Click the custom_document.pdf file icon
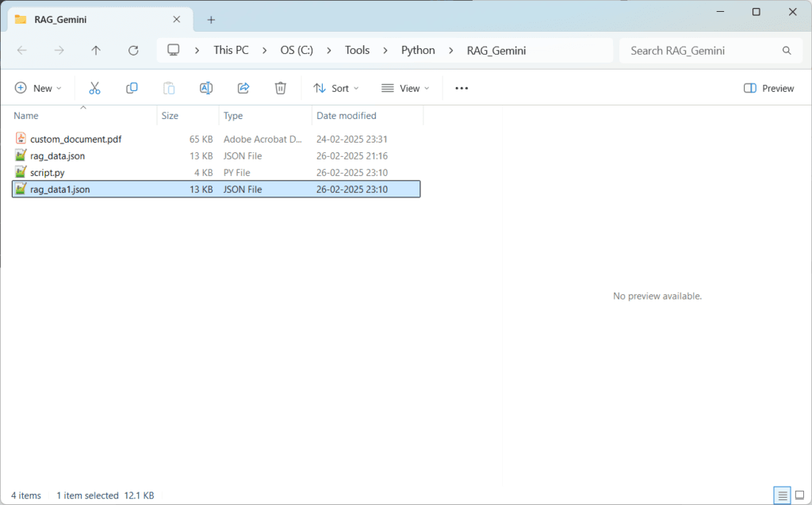This screenshot has width=812, height=505. point(21,138)
